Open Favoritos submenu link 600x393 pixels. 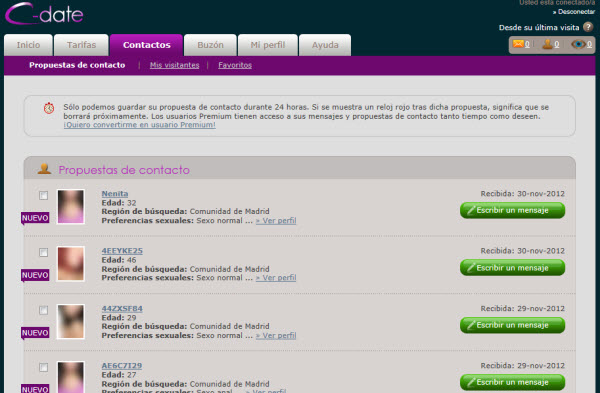click(235, 65)
